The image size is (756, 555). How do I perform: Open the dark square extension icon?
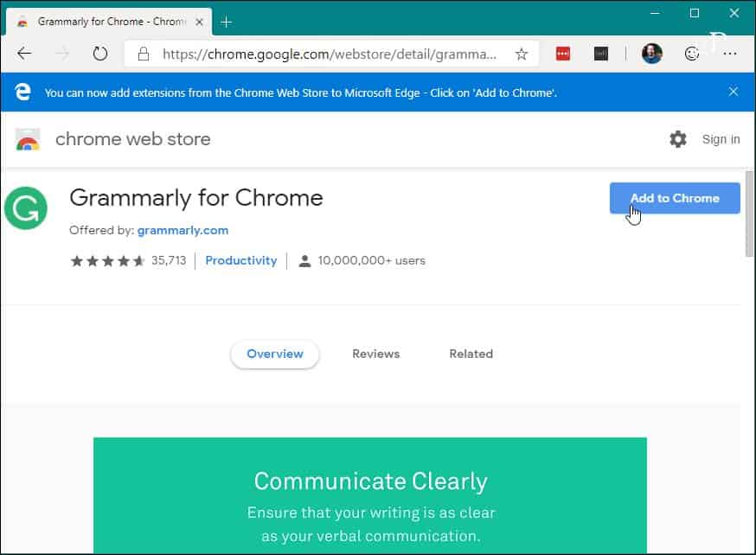(601, 54)
